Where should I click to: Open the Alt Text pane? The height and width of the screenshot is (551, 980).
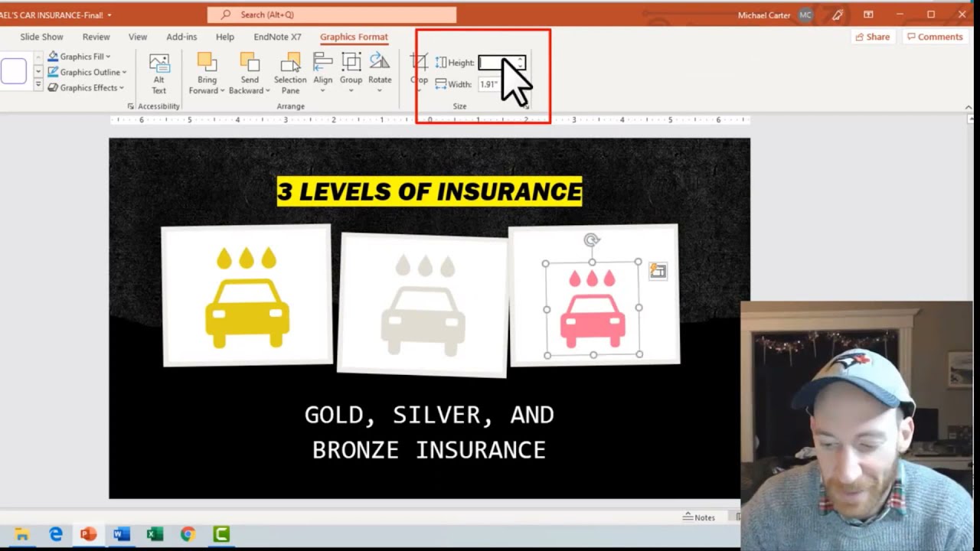(x=158, y=74)
